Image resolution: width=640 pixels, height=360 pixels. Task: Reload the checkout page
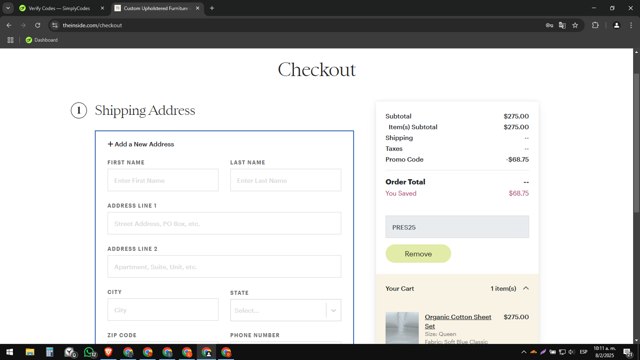(x=37, y=25)
